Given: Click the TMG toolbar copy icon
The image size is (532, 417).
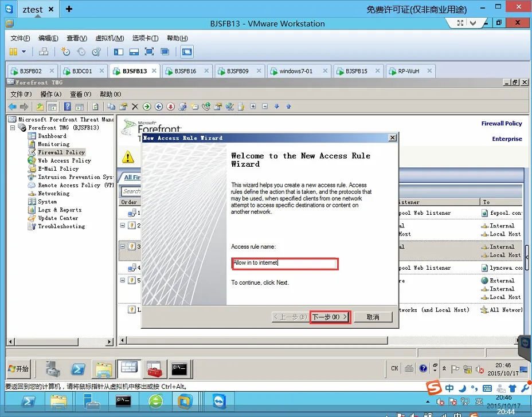Looking at the screenshot, I should (x=111, y=107).
